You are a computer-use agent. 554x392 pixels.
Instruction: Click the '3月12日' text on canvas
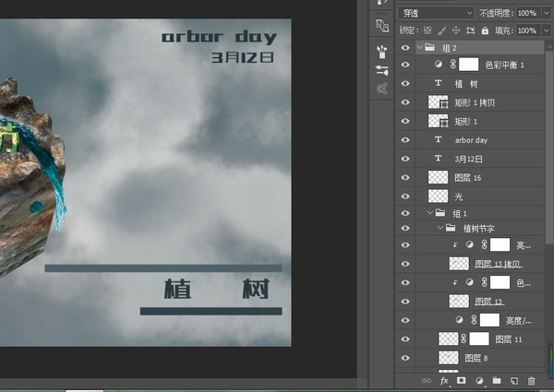[x=242, y=57]
